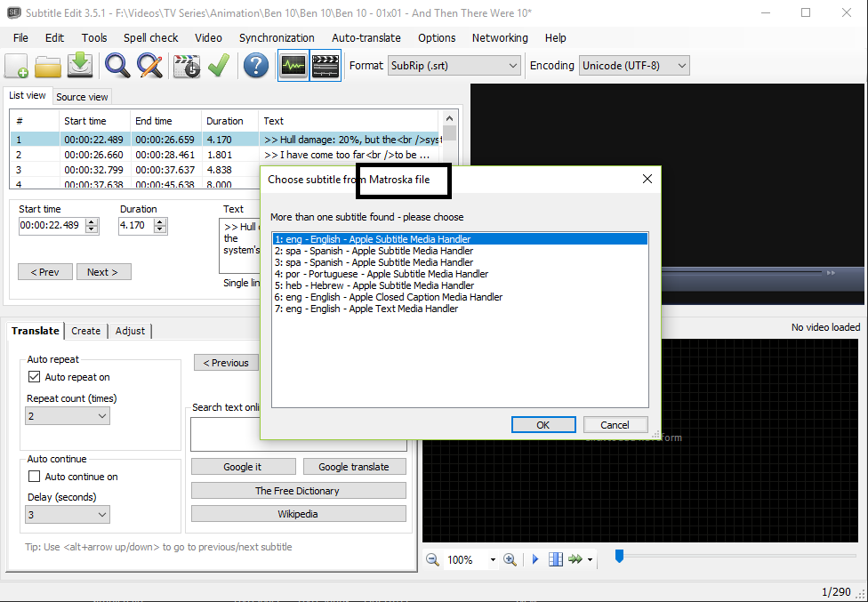Click the Next > button

tap(103, 272)
